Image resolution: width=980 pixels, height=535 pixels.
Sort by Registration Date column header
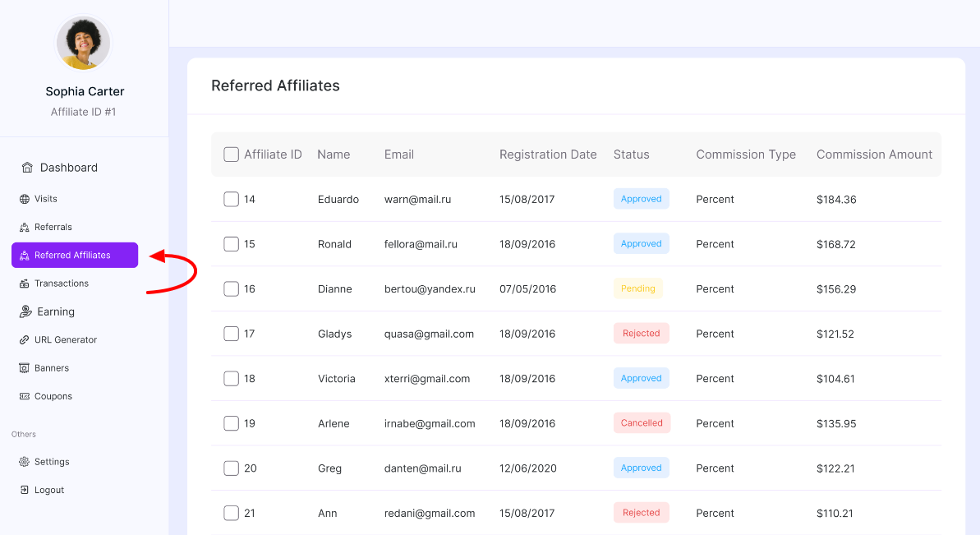click(x=548, y=155)
